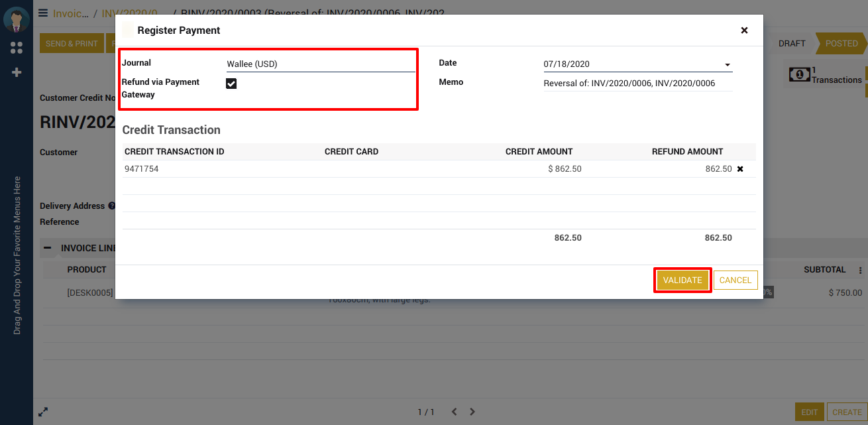Viewport: 868px width, 425px height.
Task: Click the Invoic... breadcrumb link
Action: [x=70, y=13]
